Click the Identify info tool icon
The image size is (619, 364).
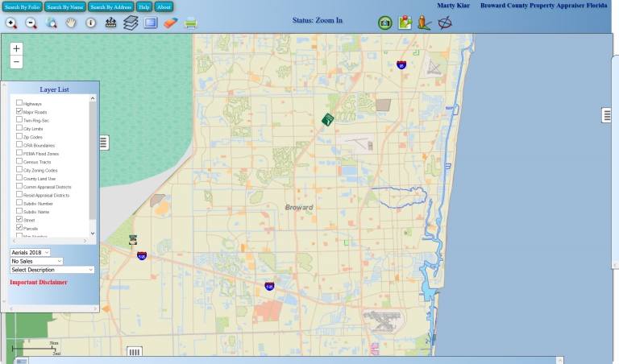point(90,23)
